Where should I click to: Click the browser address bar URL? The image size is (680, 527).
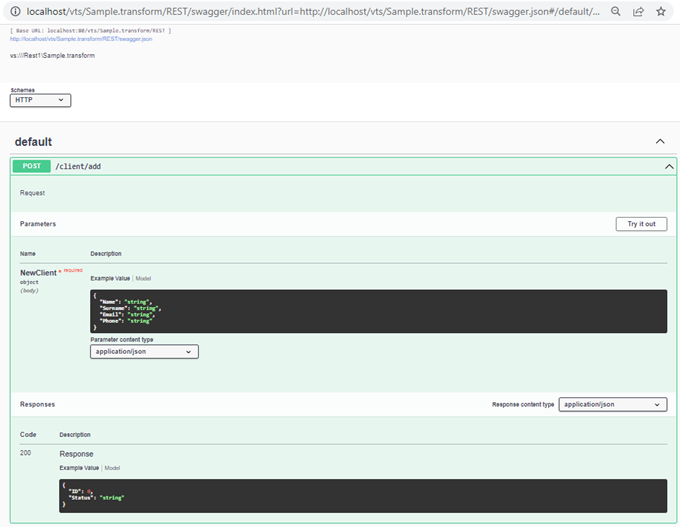tap(313, 12)
